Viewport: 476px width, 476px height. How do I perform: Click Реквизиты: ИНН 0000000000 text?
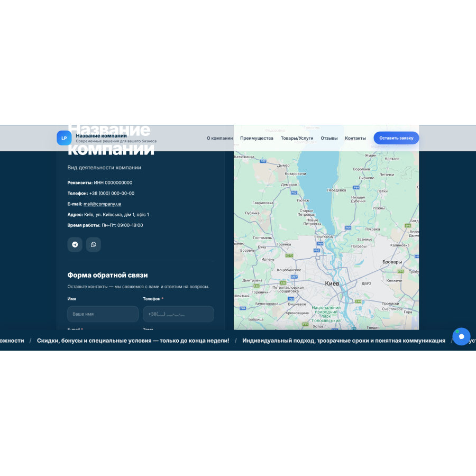(x=100, y=183)
